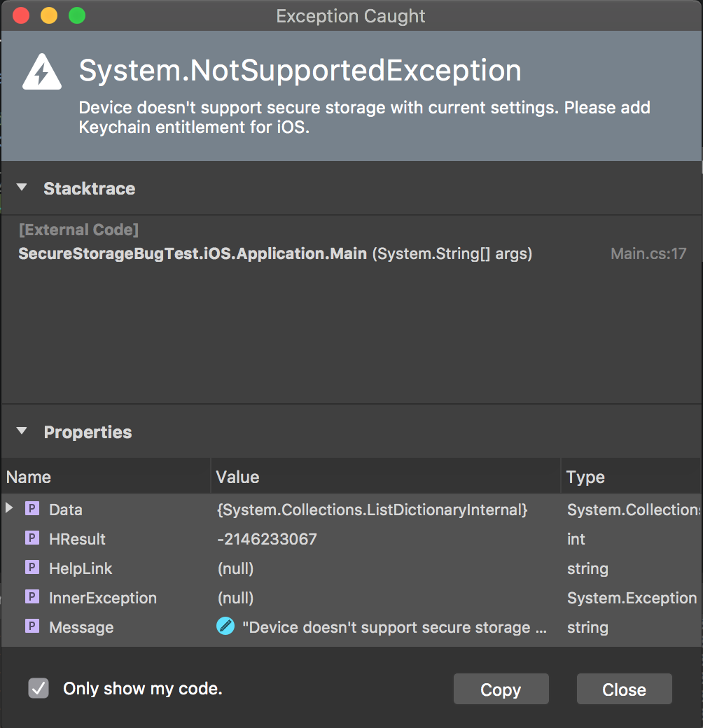This screenshot has width=703, height=728.
Task: Click the Value column header
Action: [x=237, y=477]
